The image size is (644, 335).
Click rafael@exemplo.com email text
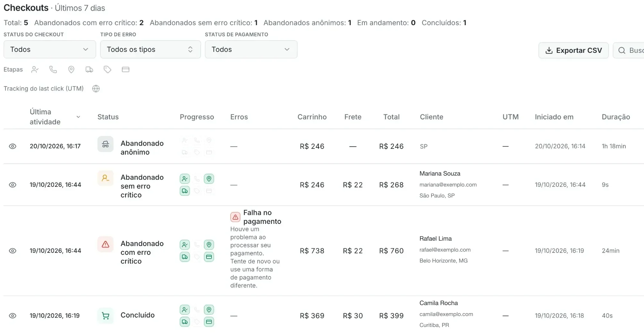[x=445, y=250]
